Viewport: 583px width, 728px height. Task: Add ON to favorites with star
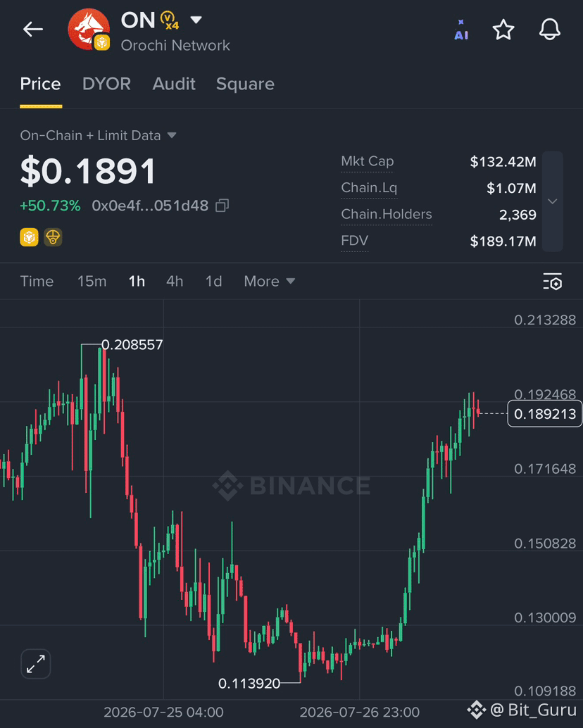coord(503,30)
